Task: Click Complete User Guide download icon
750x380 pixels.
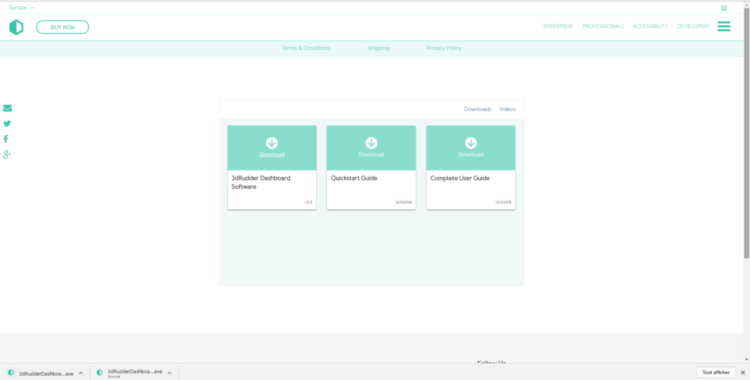Action: [x=471, y=143]
